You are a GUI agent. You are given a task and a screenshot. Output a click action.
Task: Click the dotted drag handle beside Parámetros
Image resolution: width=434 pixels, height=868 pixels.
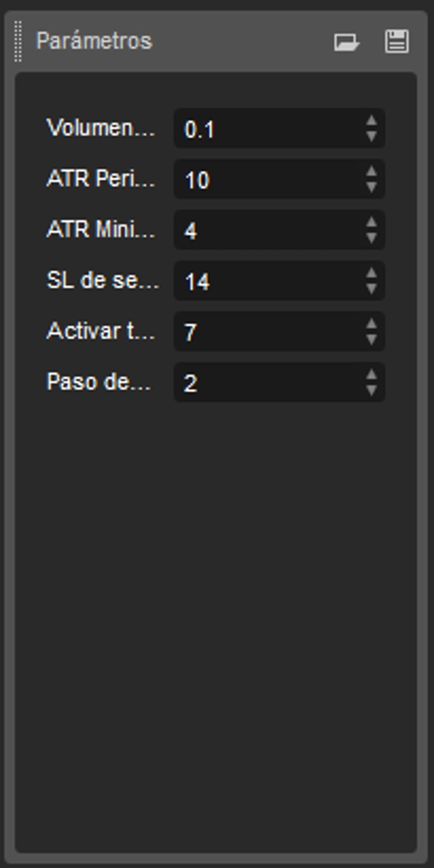[16, 42]
